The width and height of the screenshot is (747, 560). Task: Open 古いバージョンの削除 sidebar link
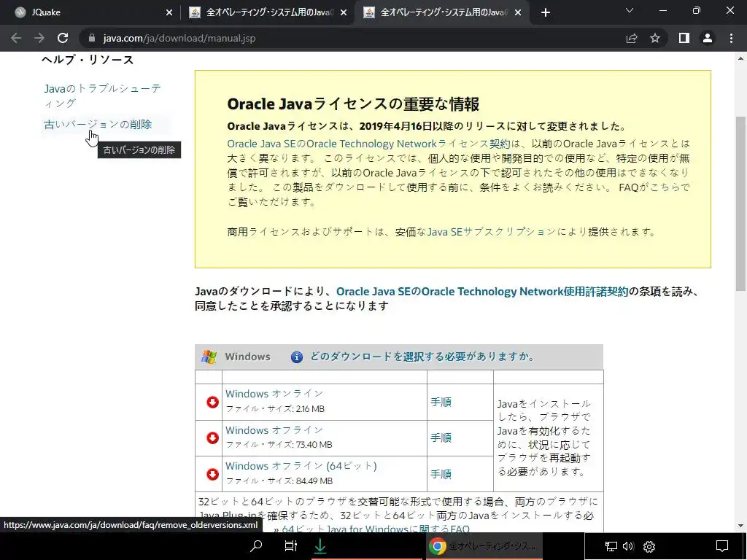click(98, 124)
